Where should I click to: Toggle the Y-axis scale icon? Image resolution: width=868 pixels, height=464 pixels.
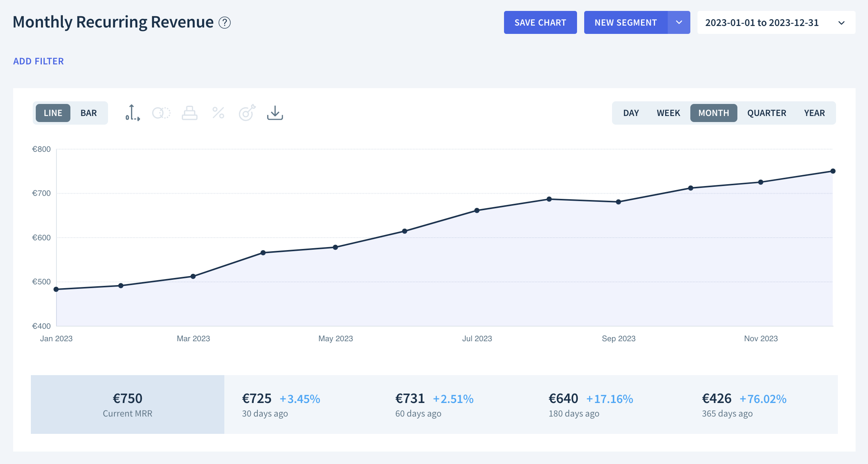click(132, 113)
